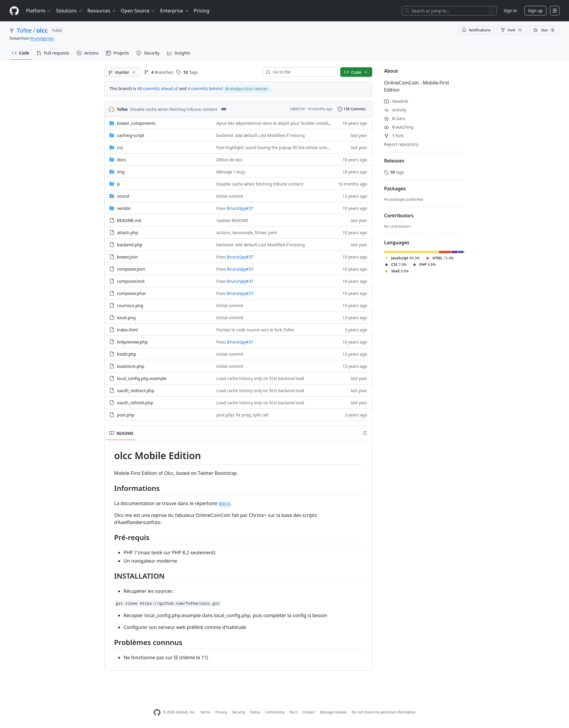Open the master branch dropdown
569x728 pixels.
click(122, 72)
